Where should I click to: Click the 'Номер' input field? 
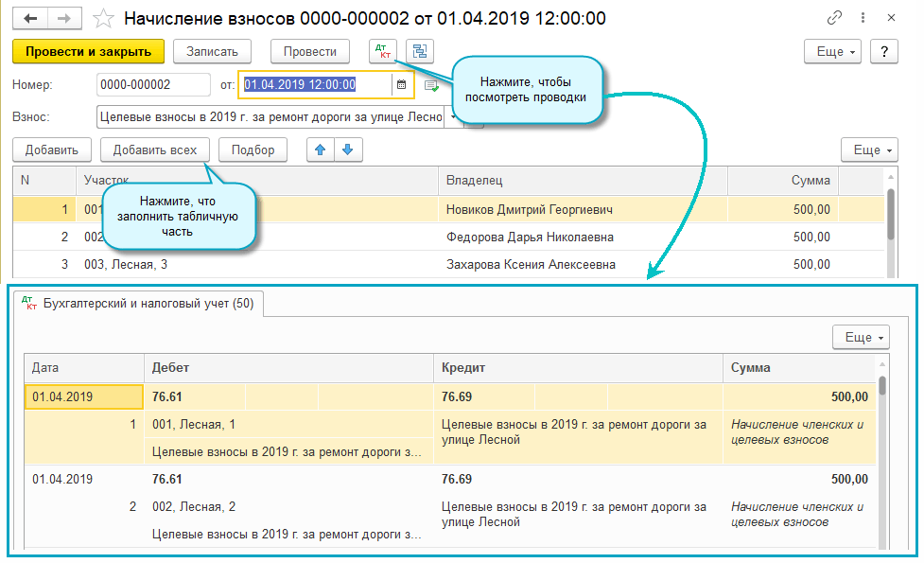[x=153, y=85]
